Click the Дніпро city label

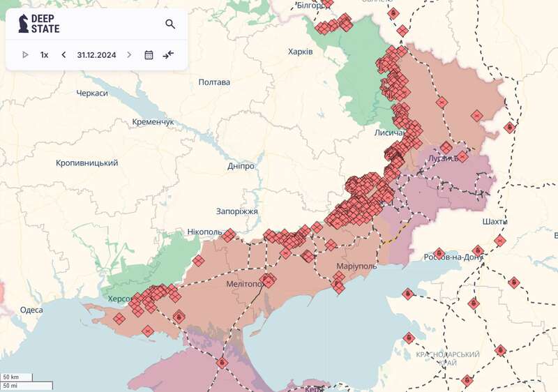click(x=241, y=167)
